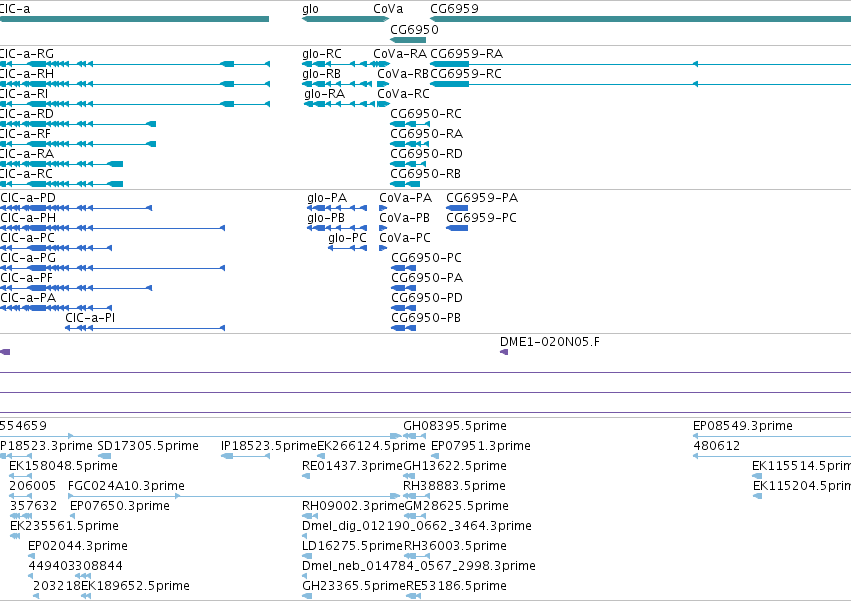This screenshot has width=851, height=601.
Task: Open EST EK266124.5prime
Action: tap(321, 456)
